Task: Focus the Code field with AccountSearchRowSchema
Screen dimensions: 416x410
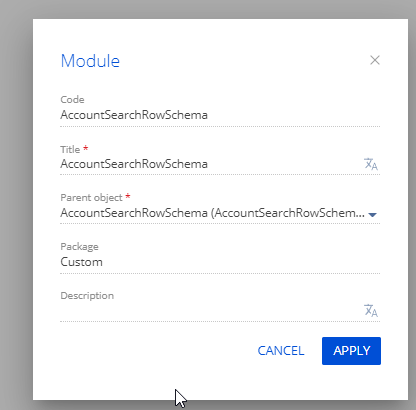Action: click(x=220, y=115)
